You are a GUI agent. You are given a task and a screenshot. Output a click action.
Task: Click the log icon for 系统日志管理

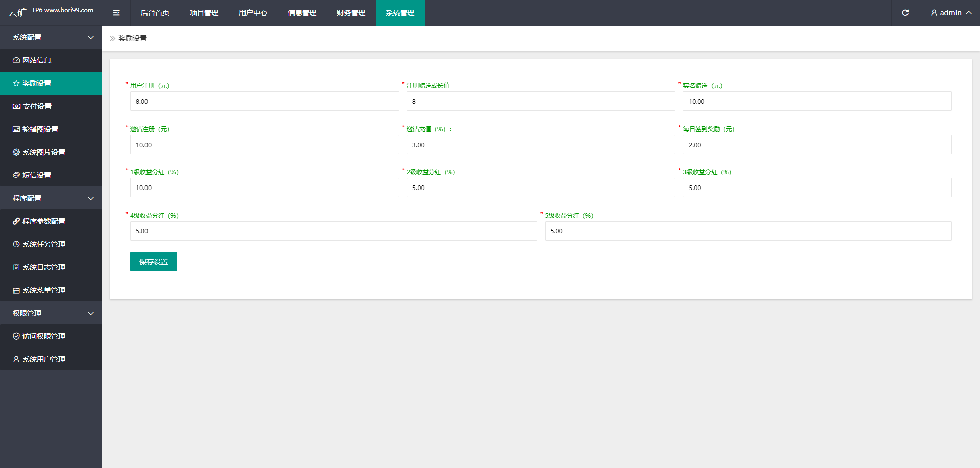(16, 267)
